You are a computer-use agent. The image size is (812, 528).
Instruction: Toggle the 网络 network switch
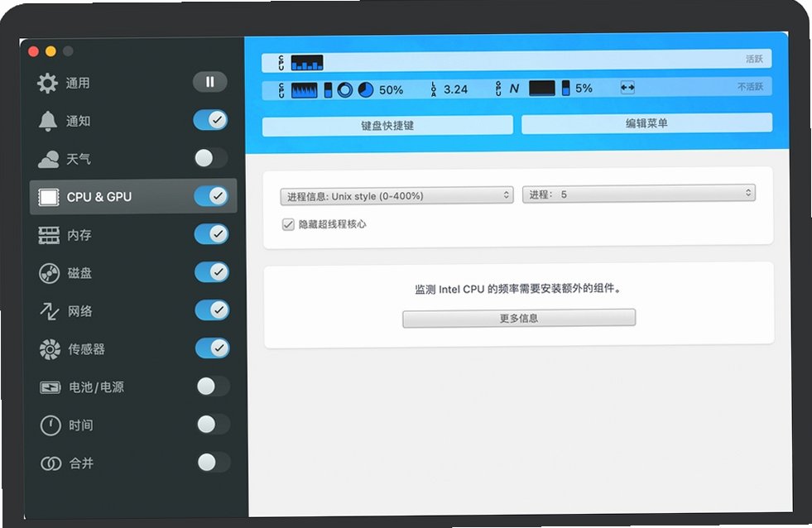pyautogui.click(x=213, y=310)
